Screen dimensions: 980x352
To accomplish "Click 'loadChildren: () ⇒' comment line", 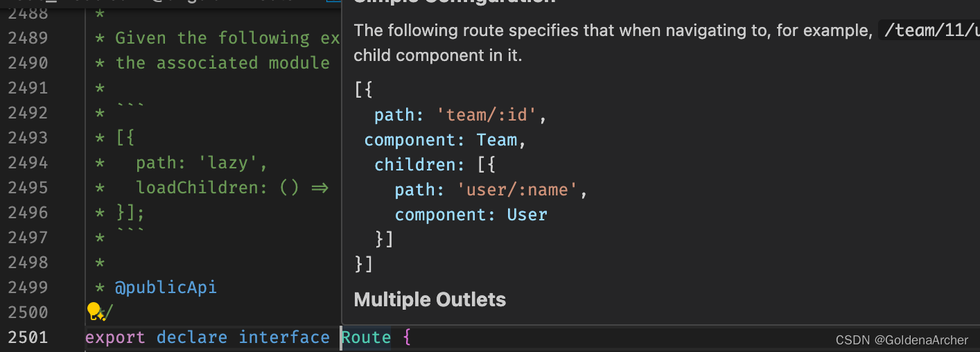I will [232, 188].
